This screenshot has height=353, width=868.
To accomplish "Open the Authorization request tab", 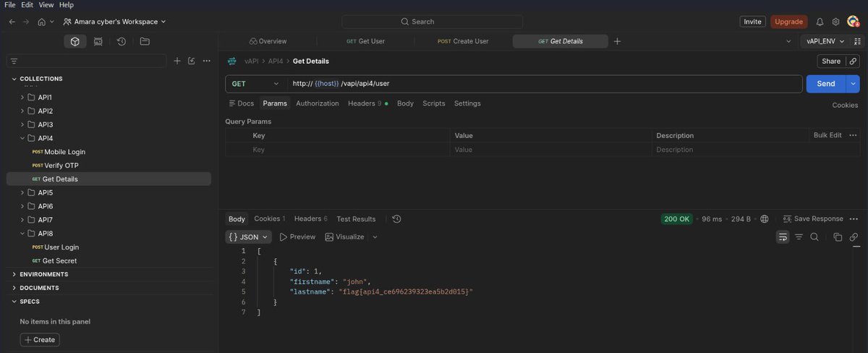I will (318, 103).
